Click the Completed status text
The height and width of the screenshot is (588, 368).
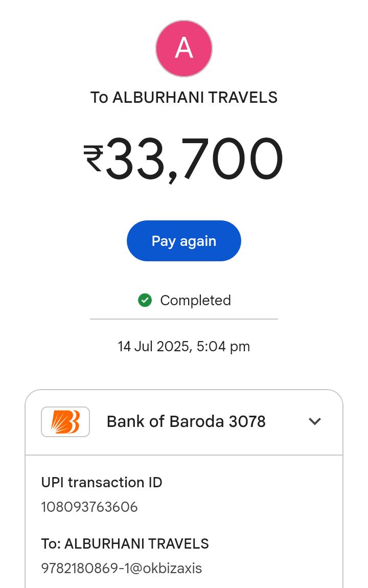coord(195,300)
